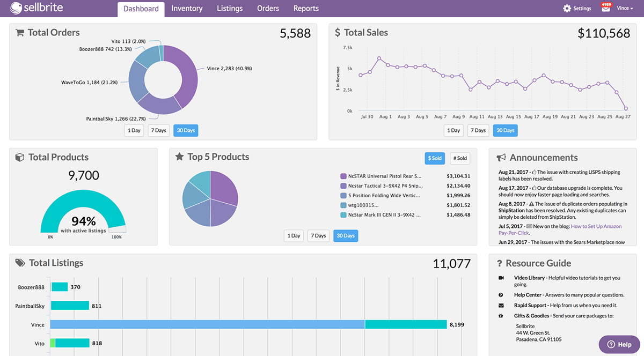Image resolution: width=644 pixels, height=356 pixels.
Task: Click the envelope icon for Rapid Support
Action: pos(501,305)
